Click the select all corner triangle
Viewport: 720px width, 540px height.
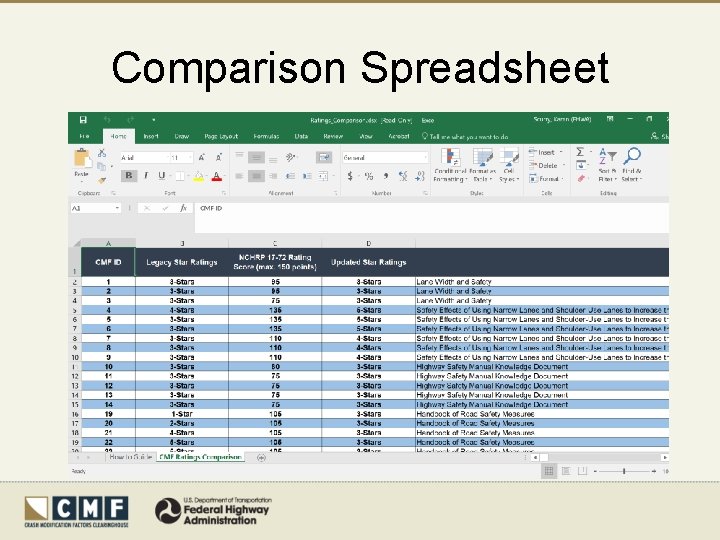click(77, 243)
